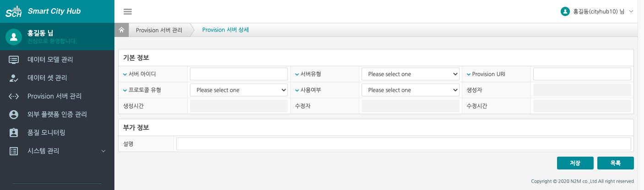This screenshot has height=190, width=644.
Task: Click the hamburger menu icon
Action: click(x=128, y=11)
